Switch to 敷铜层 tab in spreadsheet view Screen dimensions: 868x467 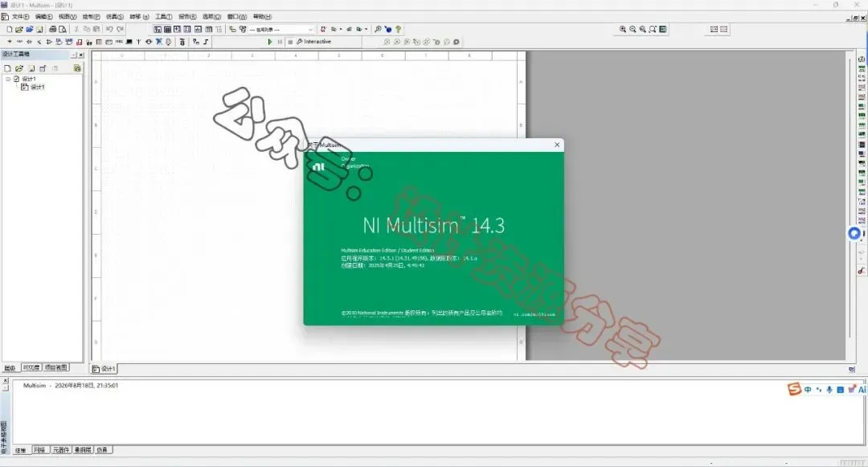pyautogui.click(x=83, y=450)
